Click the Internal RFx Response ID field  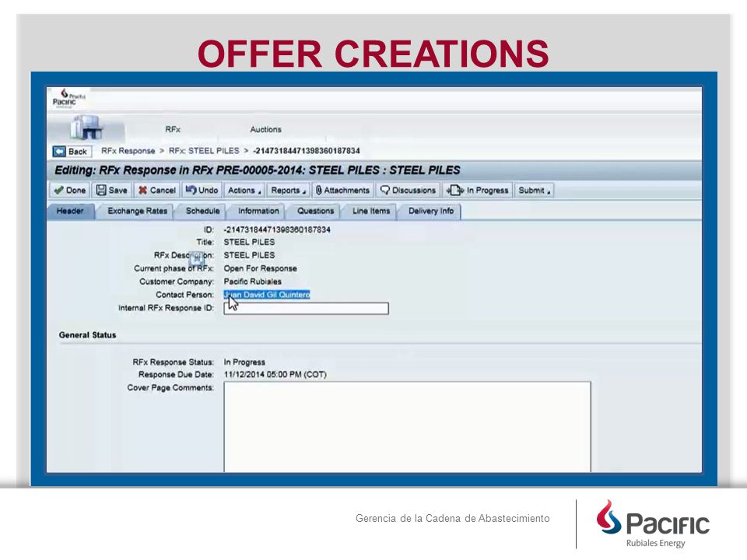(307, 309)
